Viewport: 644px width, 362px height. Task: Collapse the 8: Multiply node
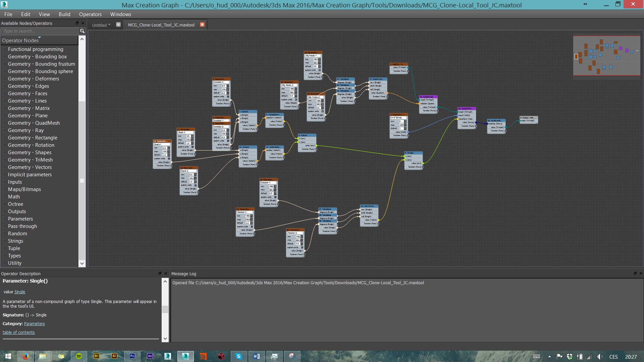314,135
